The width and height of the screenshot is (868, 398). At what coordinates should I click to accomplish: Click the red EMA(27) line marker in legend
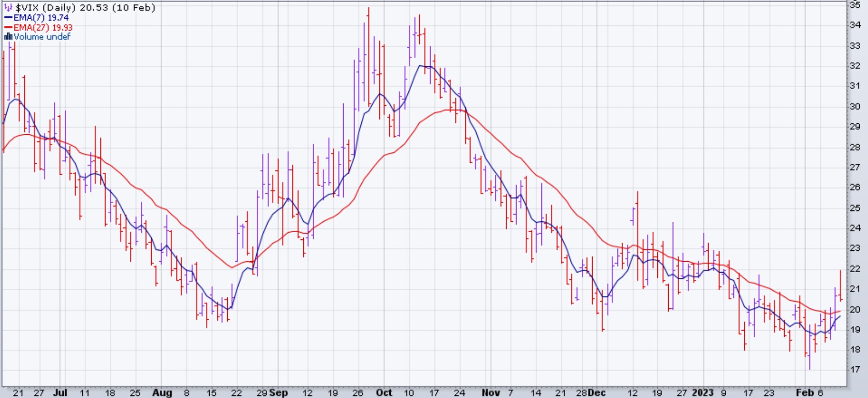coord(8,27)
